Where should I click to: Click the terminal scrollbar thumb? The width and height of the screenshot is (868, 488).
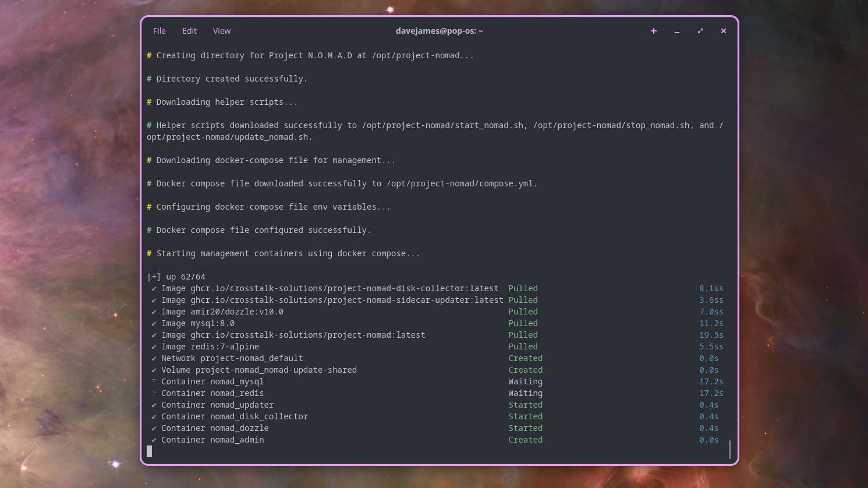729,449
